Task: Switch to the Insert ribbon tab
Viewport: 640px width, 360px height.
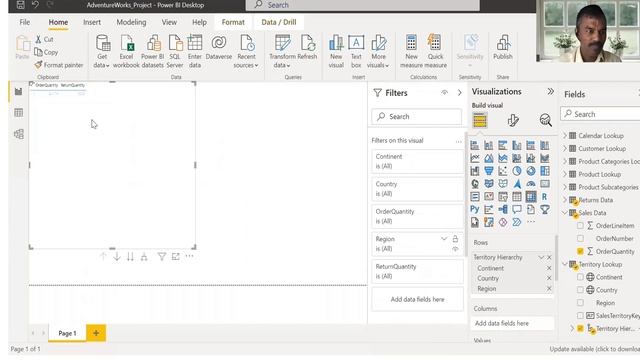Action: point(92,22)
